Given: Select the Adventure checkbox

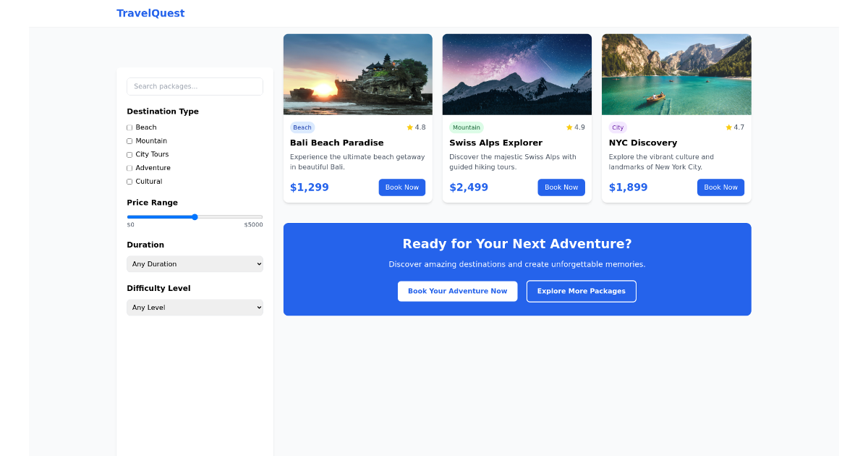Looking at the screenshot, I should tap(129, 167).
